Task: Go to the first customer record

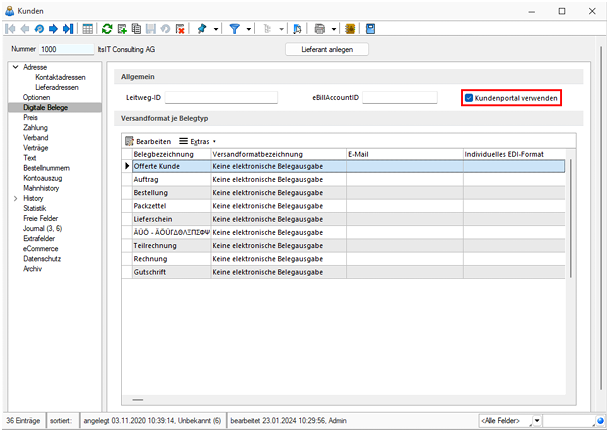Action: click(x=10, y=29)
